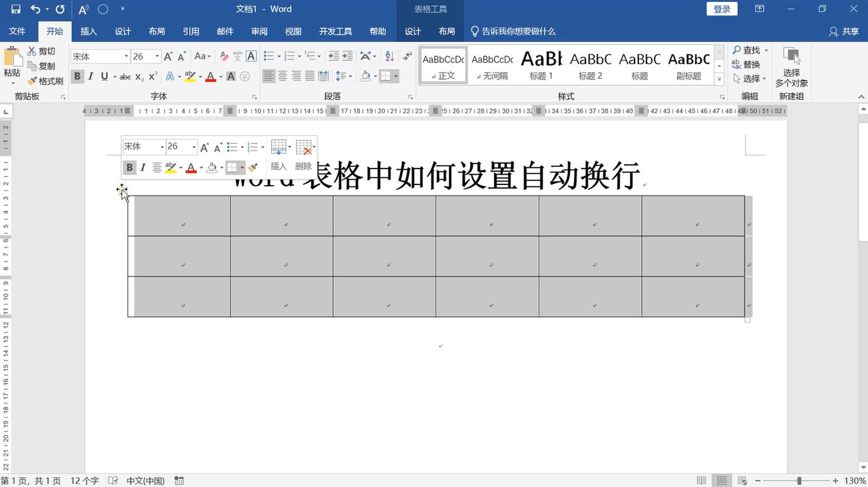Viewport: 868px width, 487px height.
Task: Click the 共享 share button
Action: (844, 32)
